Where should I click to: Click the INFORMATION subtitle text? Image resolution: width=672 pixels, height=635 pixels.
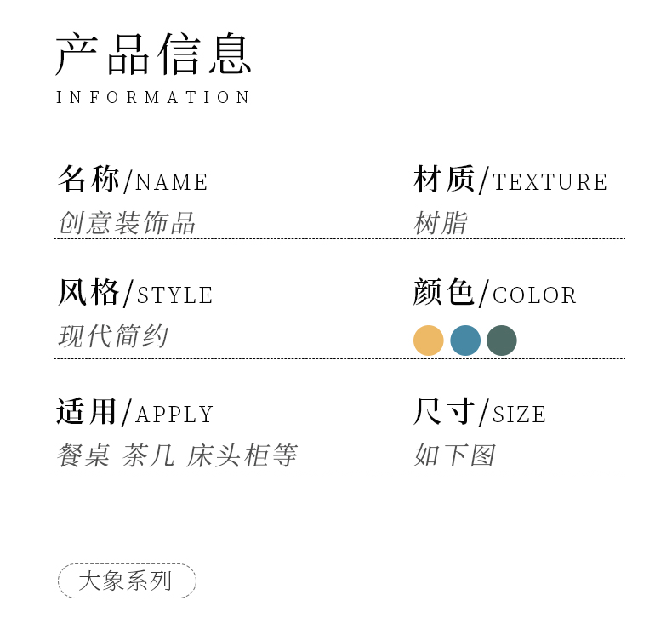click(x=153, y=97)
